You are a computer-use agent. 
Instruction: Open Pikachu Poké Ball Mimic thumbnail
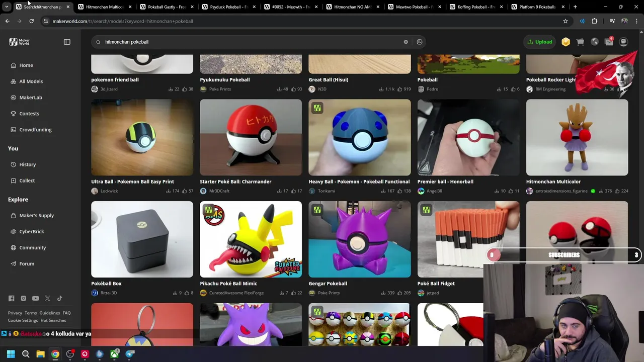click(x=251, y=239)
